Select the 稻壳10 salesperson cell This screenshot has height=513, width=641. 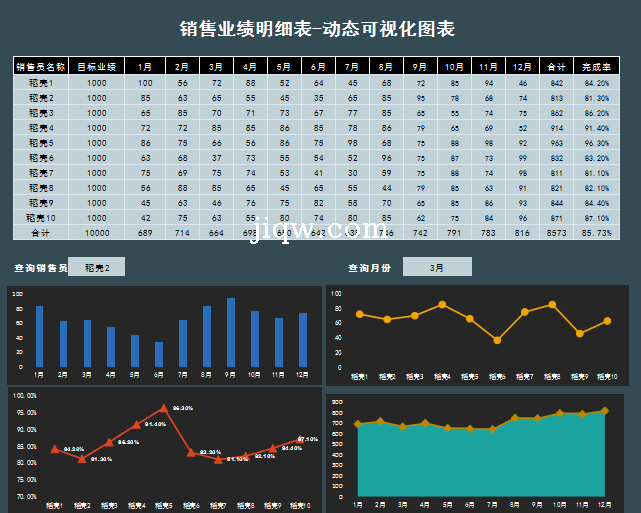click(x=41, y=217)
